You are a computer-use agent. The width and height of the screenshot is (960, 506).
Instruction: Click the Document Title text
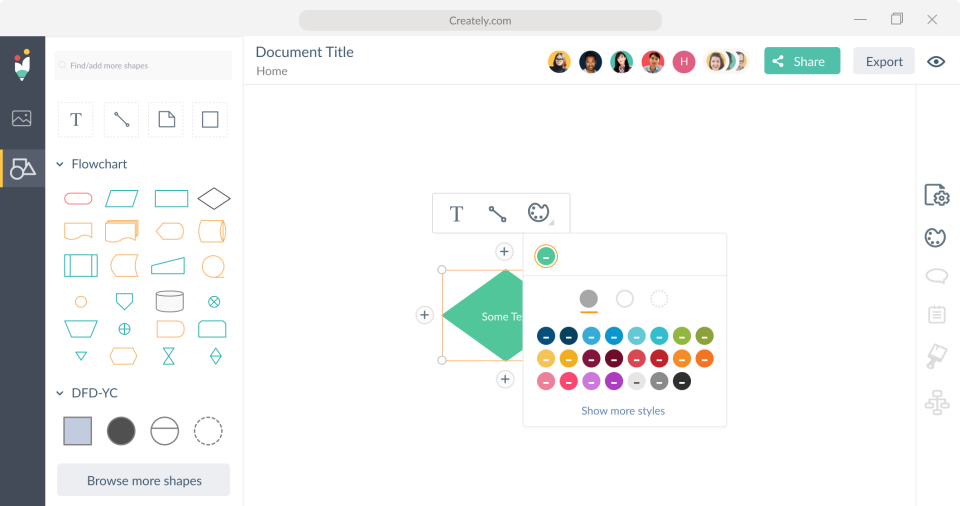[304, 52]
